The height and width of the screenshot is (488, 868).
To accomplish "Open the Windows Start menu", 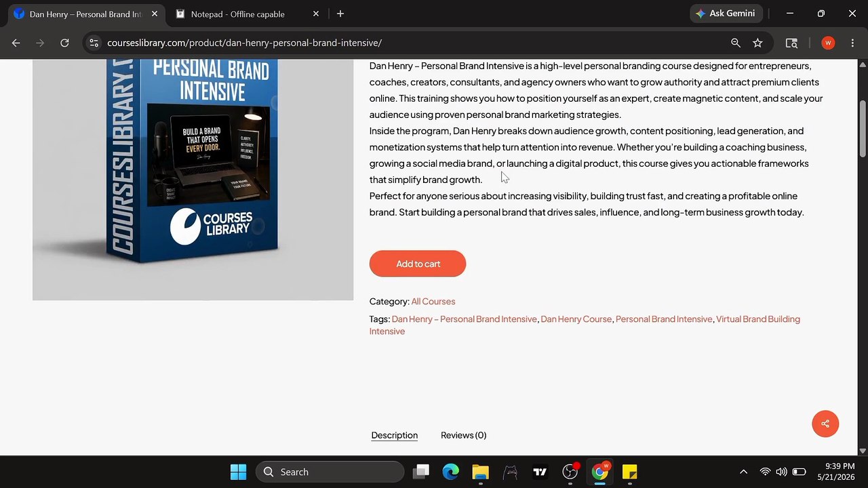I will tap(238, 472).
